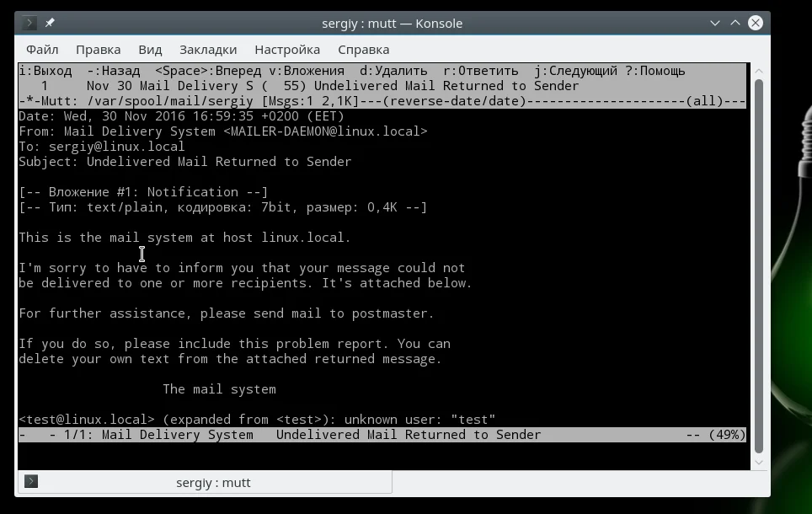Close the Konsole window
Screen dimensions: 812x514
756,24
